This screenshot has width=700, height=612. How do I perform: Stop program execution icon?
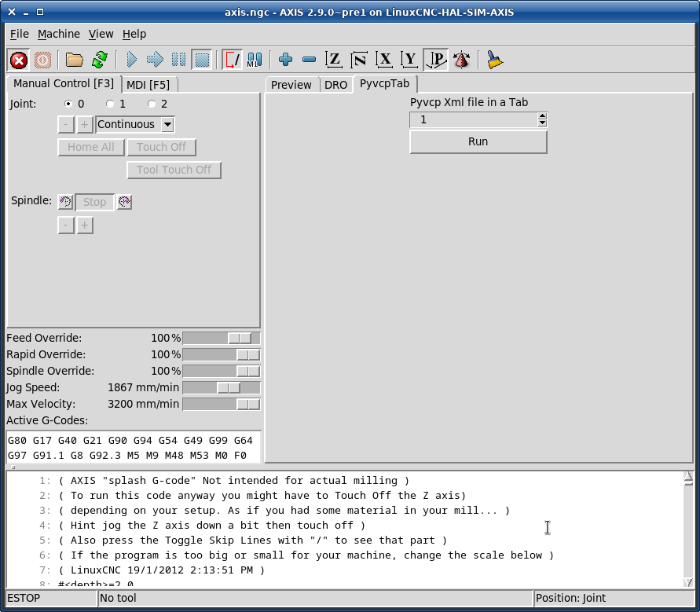click(202, 60)
